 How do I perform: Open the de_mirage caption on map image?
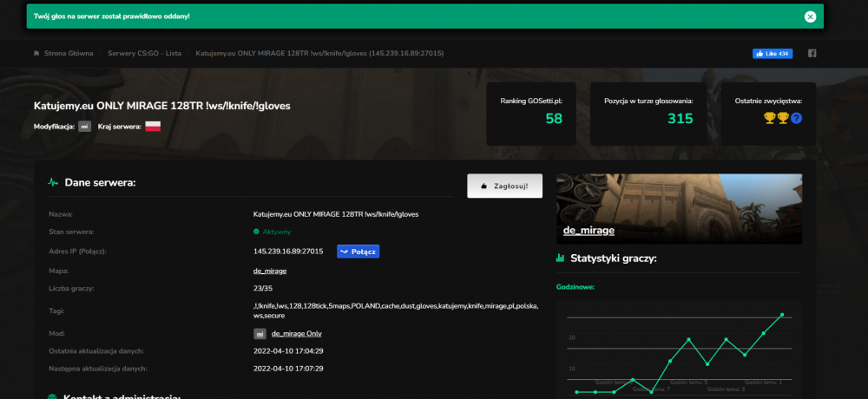589,231
